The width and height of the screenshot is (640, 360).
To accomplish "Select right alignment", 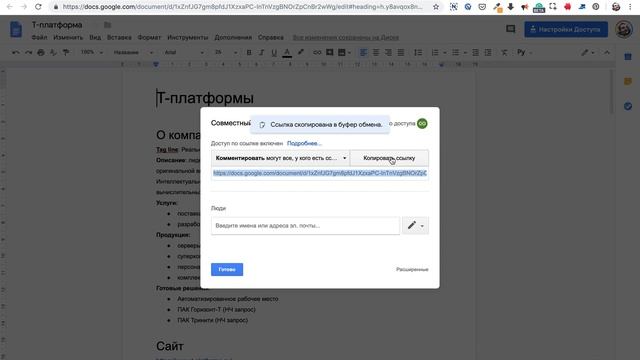I will tap(388, 52).
